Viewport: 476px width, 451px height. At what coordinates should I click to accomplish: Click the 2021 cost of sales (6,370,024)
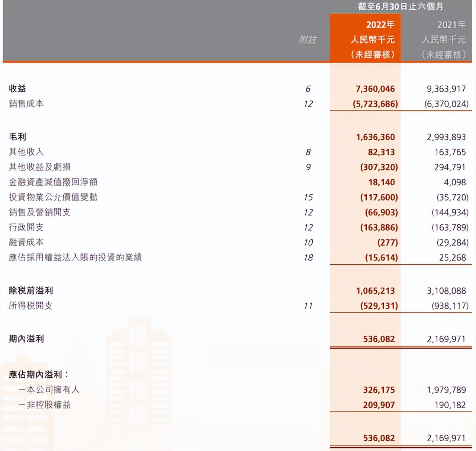coord(446,104)
